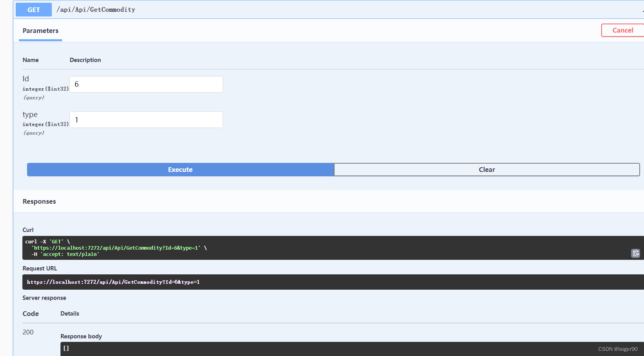Switch to the Parameters tab
644x356 pixels.
[x=40, y=31]
